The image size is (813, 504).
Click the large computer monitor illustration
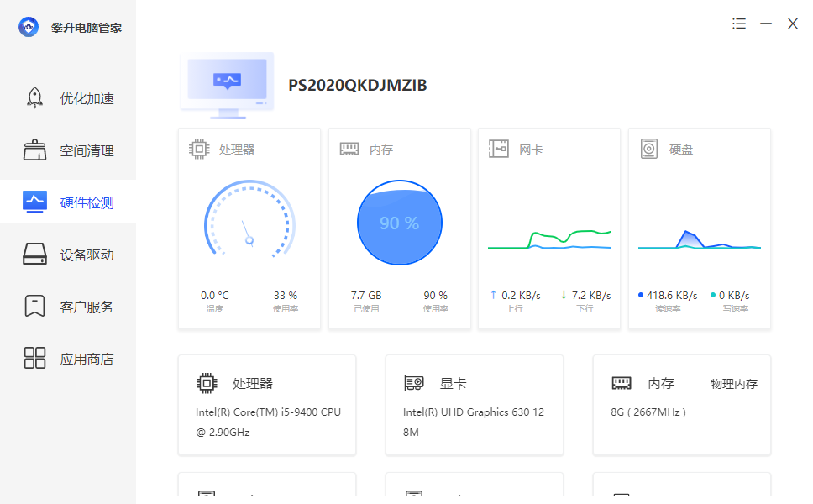point(227,86)
